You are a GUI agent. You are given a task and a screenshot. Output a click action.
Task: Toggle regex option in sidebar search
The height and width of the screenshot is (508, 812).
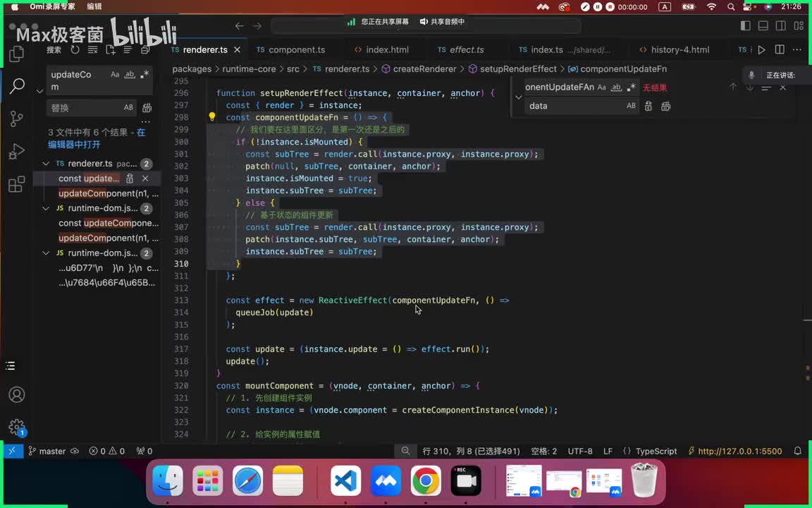coord(144,75)
